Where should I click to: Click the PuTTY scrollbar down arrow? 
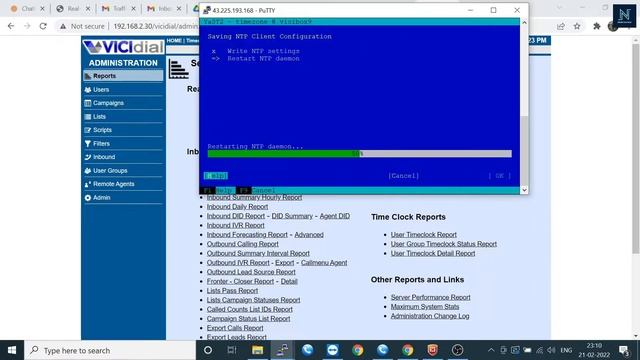click(x=524, y=190)
